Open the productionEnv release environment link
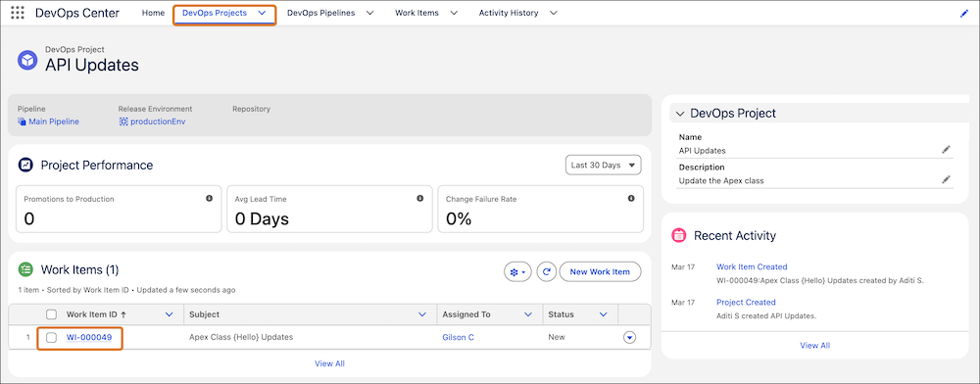Viewport: 980px width, 384px height. (158, 121)
